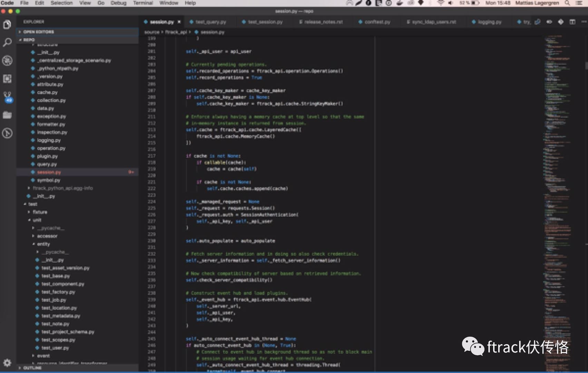Switch to the test_query.py tab
The image size is (588, 373).
210,22
